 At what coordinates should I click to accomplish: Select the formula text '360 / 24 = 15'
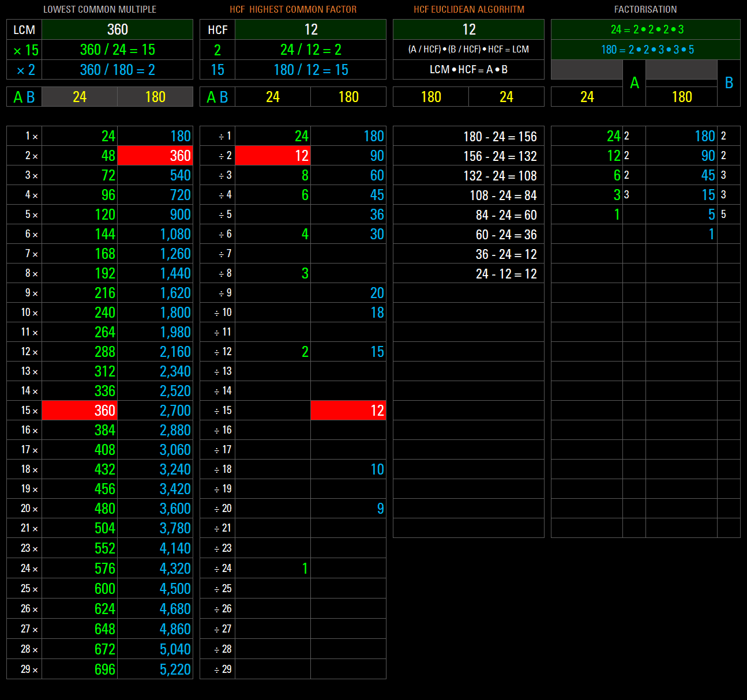pos(117,50)
